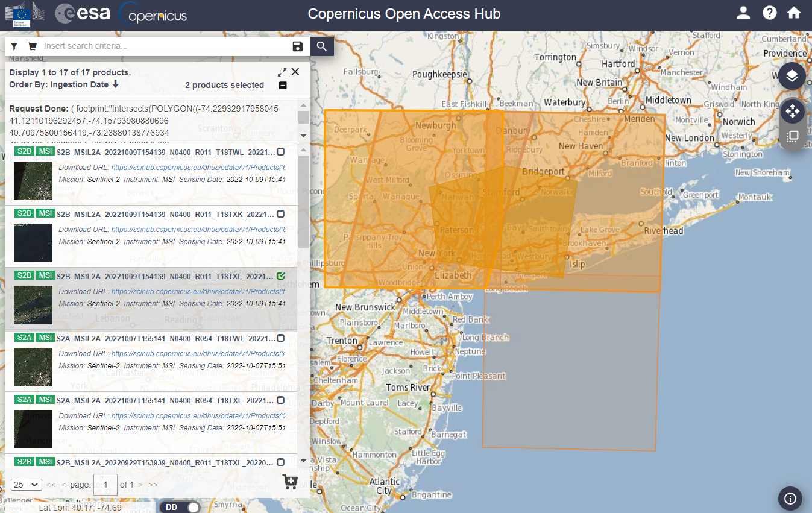
Task: Add all results to cart via bottom cart icon
Action: click(289, 482)
